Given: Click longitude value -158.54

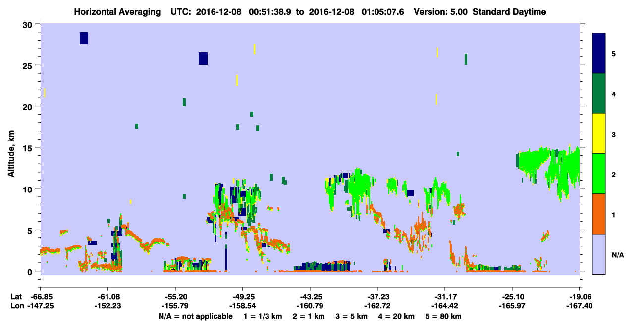Looking at the screenshot, I should coord(243,306).
